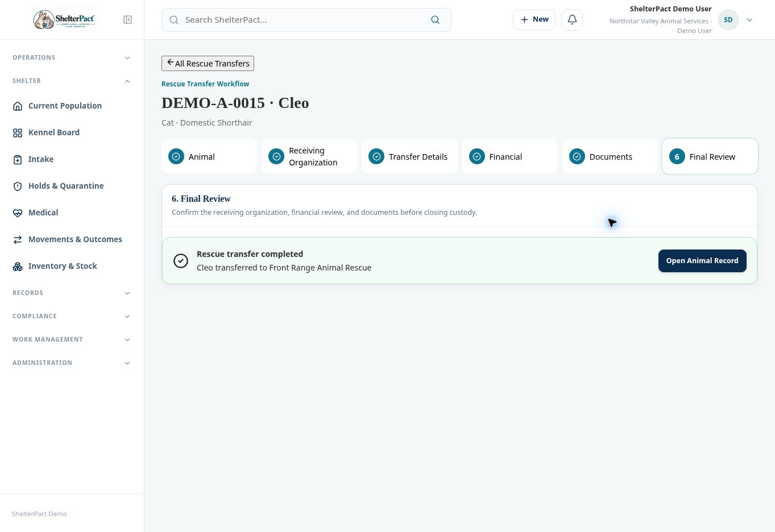Expand the Work Management section
Screen dimensions: 775x532
pyautogui.click(x=72, y=339)
